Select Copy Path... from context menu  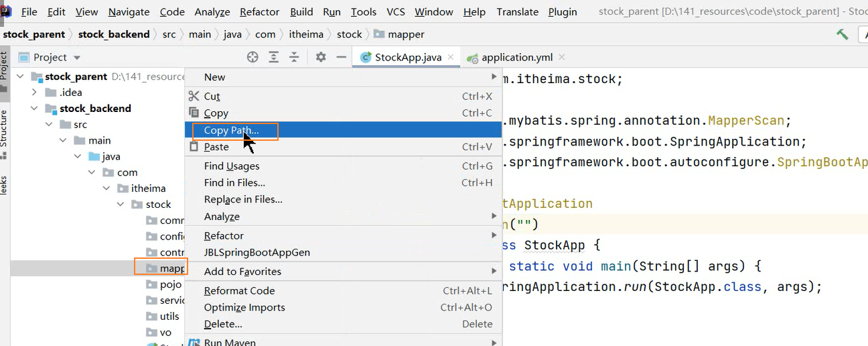click(x=344, y=130)
